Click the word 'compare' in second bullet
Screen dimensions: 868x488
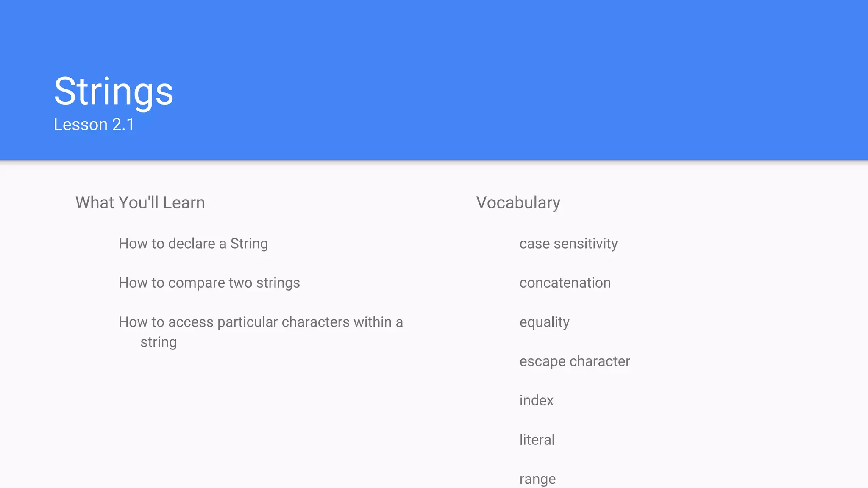click(196, 283)
